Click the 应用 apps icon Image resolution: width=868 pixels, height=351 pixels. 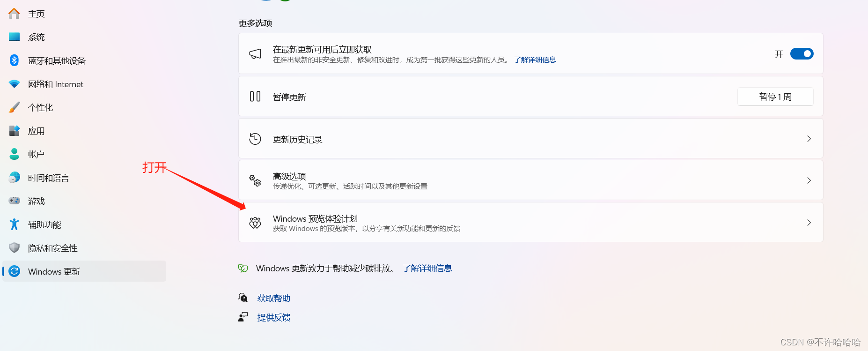(14, 131)
